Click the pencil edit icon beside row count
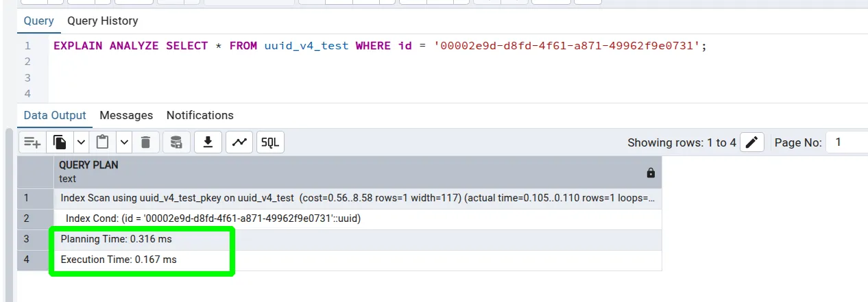 (751, 142)
